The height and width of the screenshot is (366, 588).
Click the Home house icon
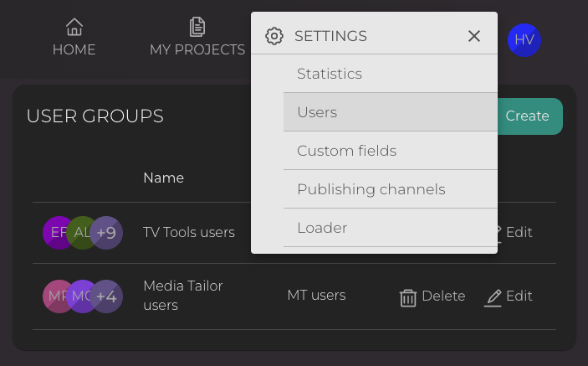(x=74, y=28)
